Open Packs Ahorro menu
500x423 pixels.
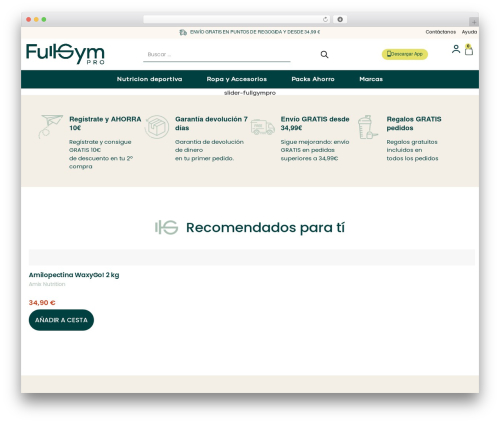pyautogui.click(x=313, y=79)
